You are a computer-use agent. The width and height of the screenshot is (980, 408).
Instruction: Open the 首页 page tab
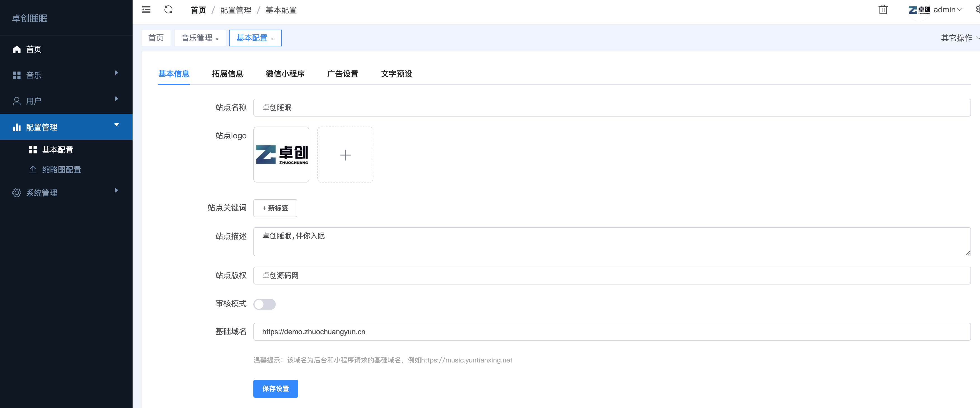[156, 38]
